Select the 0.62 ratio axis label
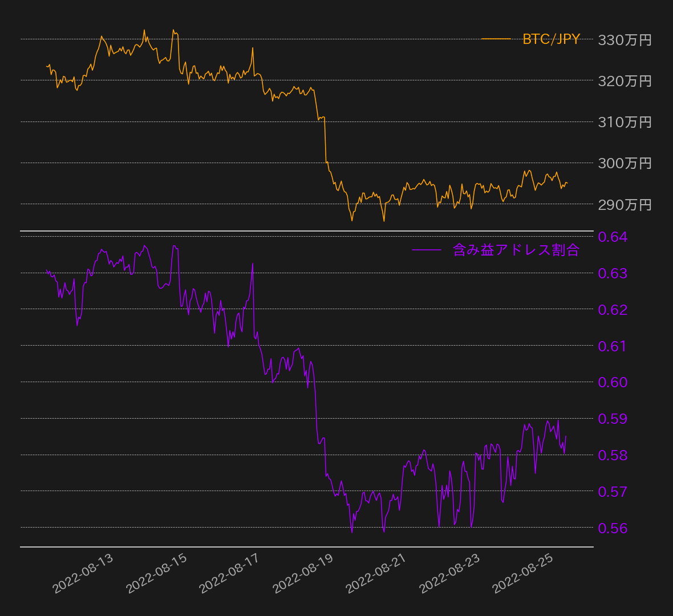This screenshot has height=616, width=673. pos(612,310)
